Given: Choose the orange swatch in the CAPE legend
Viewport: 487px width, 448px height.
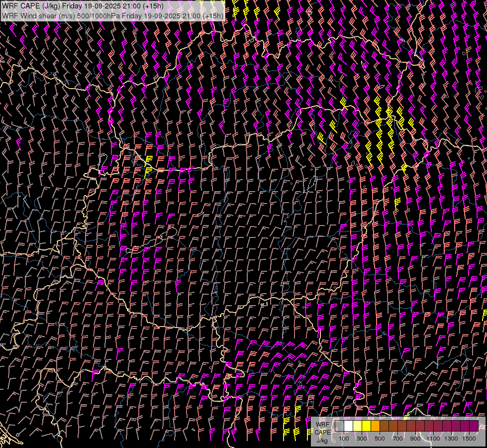Looking at the screenshot, I should (x=376, y=426).
